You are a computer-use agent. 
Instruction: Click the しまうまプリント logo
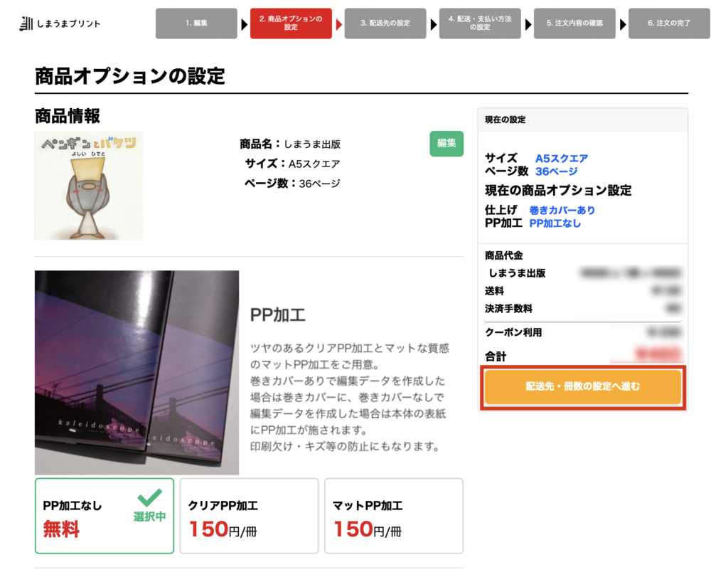[x=60, y=23]
